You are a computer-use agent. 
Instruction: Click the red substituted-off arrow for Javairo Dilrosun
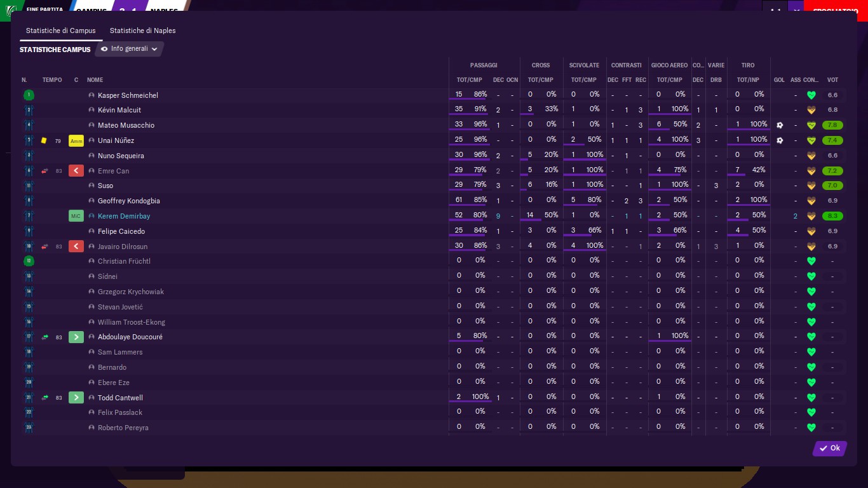tap(76, 247)
